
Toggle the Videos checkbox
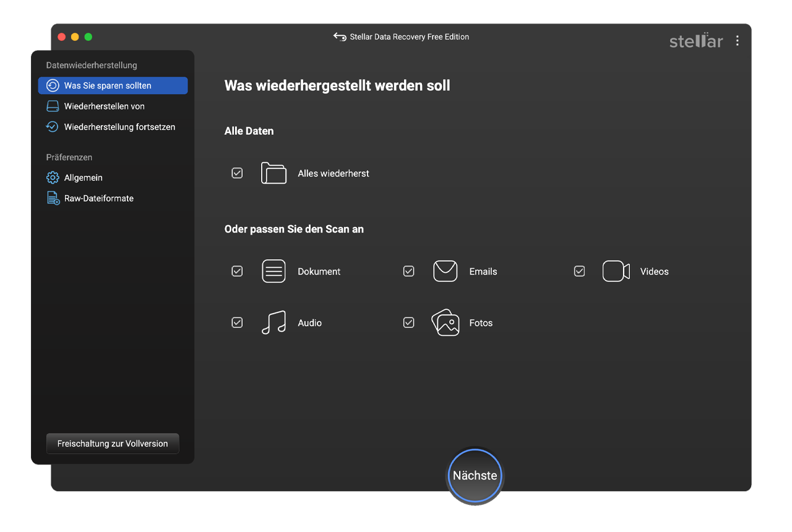pyautogui.click(x=579, y=271)
